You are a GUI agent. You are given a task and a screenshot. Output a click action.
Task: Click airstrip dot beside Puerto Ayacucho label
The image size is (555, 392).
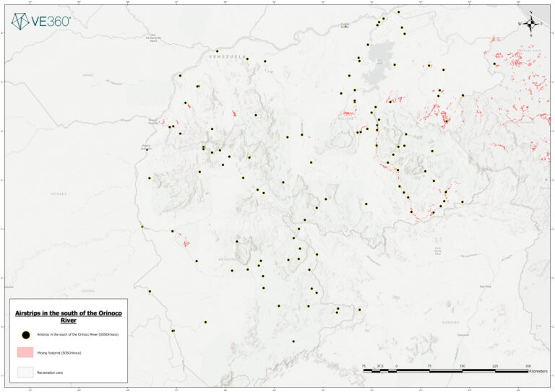(147, 149)
